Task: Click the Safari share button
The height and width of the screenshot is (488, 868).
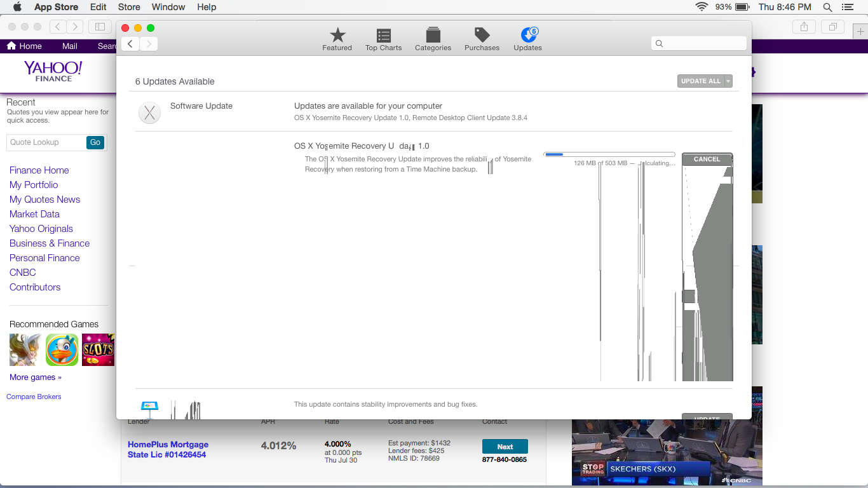Action: coord(804,27)
